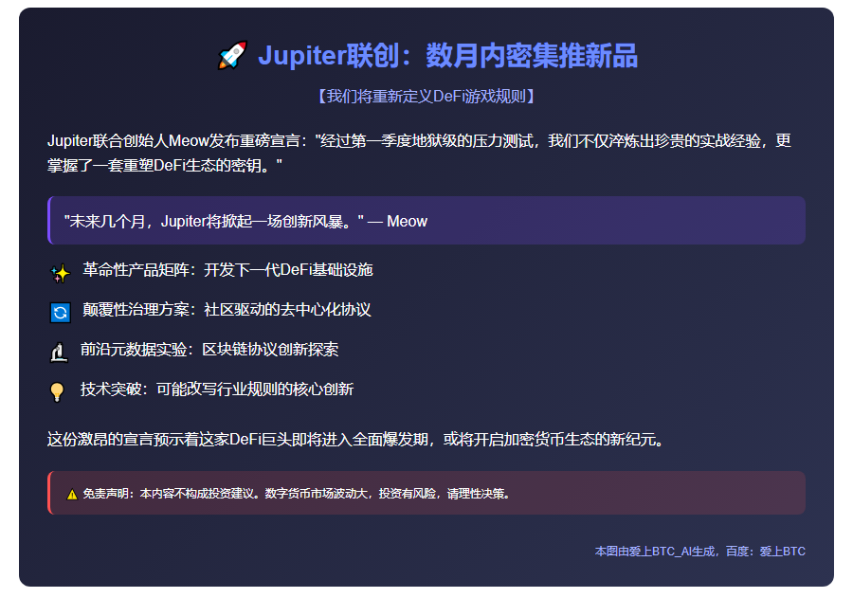Click the light bulb icon beside 技术突破
853x616 pixels.
tap(57, 391)
